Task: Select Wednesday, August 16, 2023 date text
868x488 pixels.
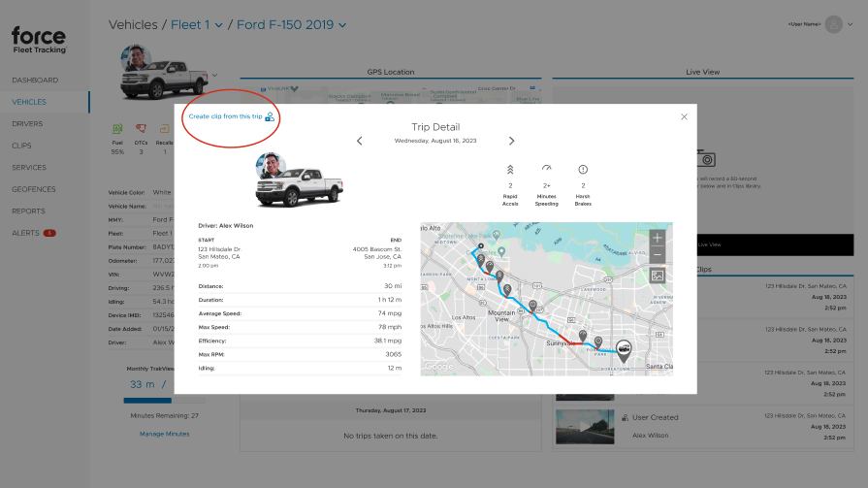Action: 435,141
